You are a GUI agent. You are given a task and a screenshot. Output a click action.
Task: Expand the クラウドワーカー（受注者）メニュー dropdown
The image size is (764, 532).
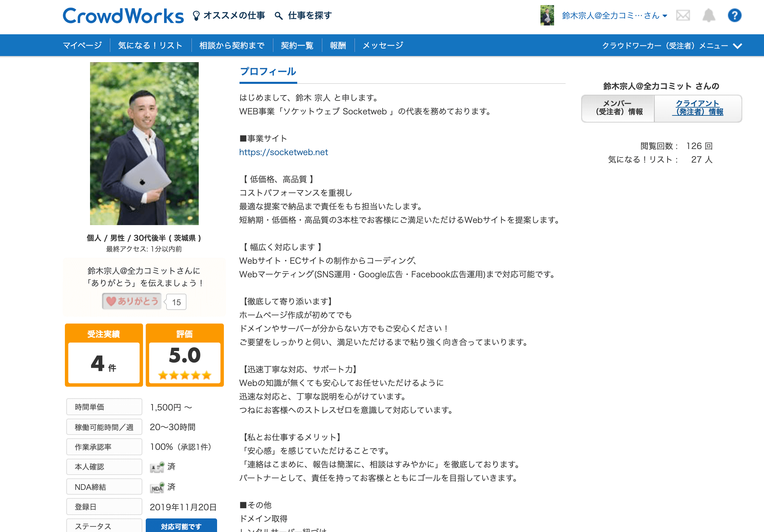tap(672, 45)
